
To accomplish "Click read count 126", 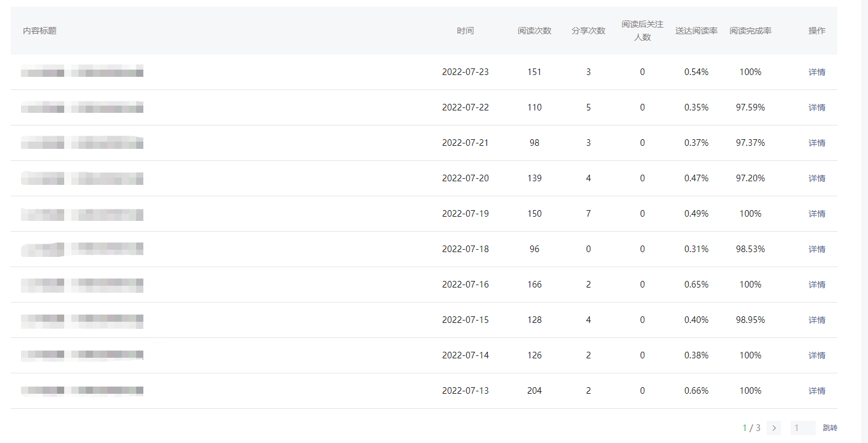I will pos(534,355).
